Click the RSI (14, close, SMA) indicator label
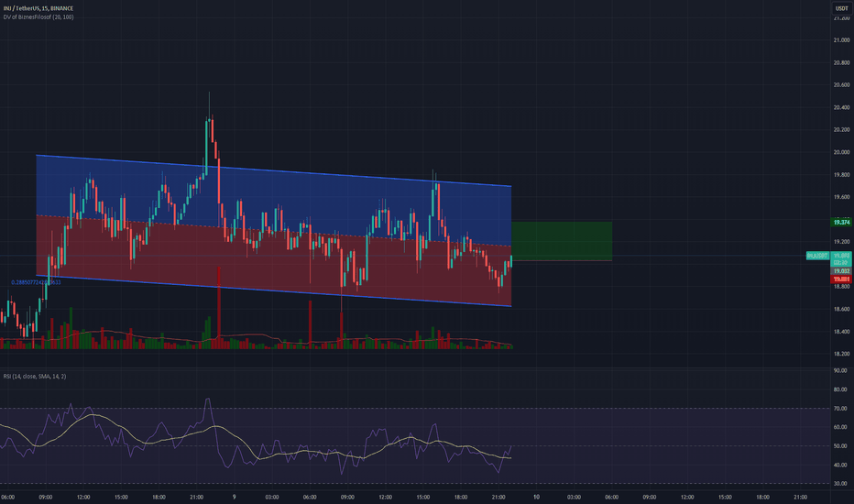 pos(34,376)
